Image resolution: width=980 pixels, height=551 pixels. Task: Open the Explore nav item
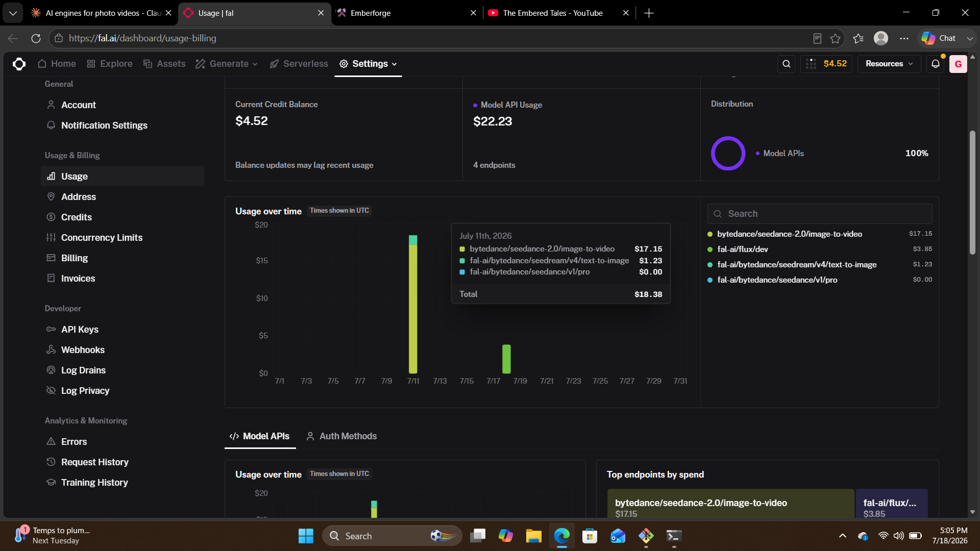point(110,64)
